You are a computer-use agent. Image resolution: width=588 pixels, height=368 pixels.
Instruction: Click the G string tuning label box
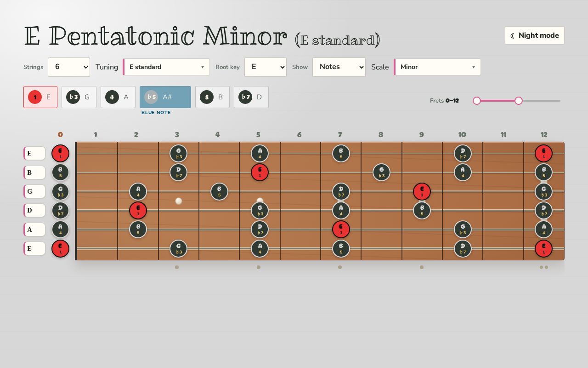tap(34, 191)
